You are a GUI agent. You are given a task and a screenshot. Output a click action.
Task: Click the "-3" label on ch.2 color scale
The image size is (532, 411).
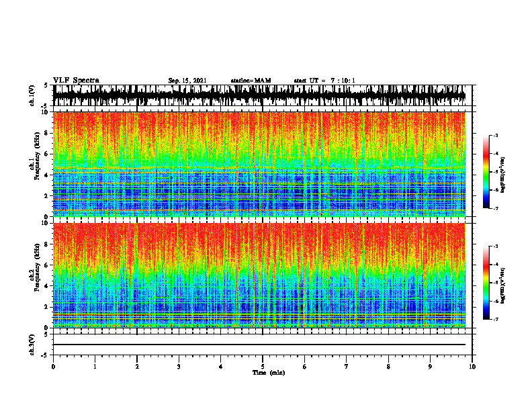[495, 246]
